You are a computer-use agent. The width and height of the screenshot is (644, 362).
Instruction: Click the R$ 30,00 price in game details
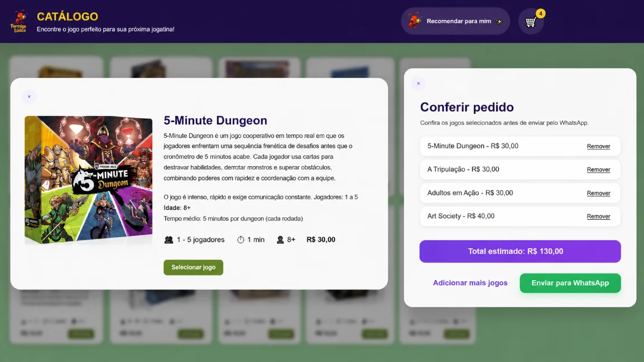[321, 240]
